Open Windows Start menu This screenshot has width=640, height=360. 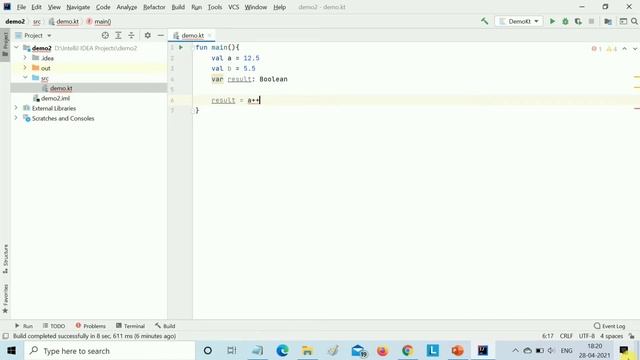pos(11,351)
